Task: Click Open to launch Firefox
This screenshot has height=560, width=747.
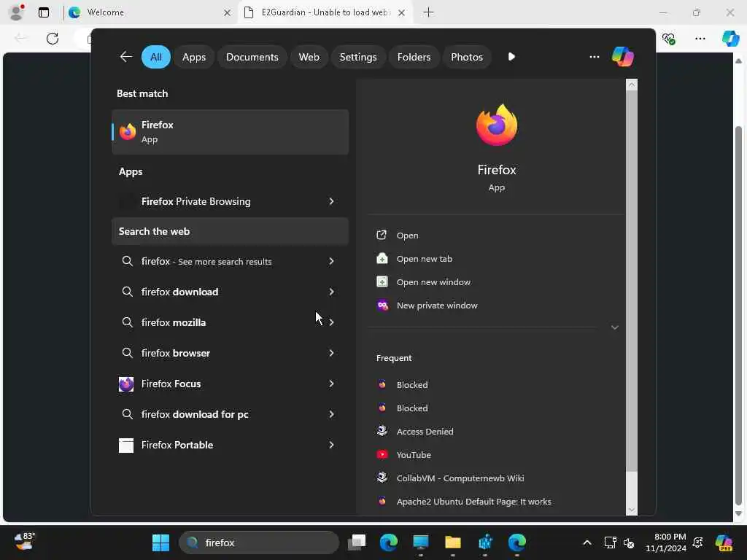Action: pos(407,236)
